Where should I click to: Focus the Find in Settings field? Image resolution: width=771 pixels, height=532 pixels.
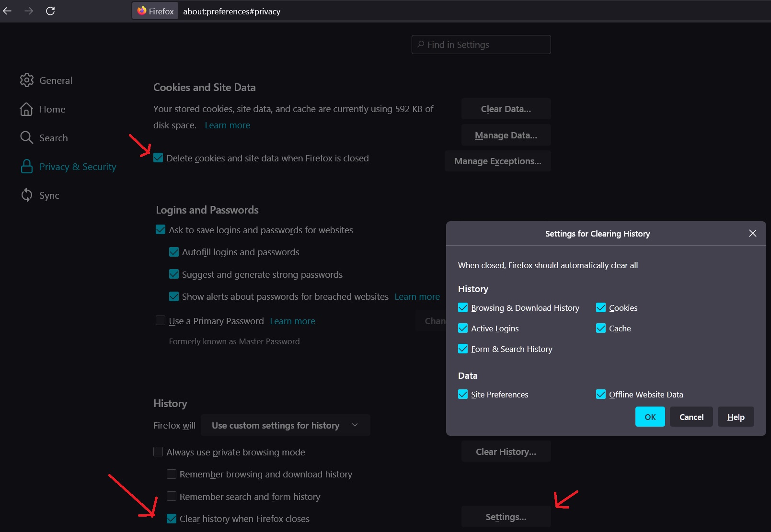click(x=481, y=45)
